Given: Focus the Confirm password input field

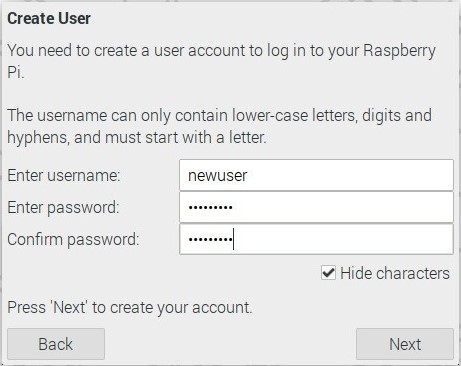Looking at the screenshot, I should pyautogui.click(x=316, y=239).
